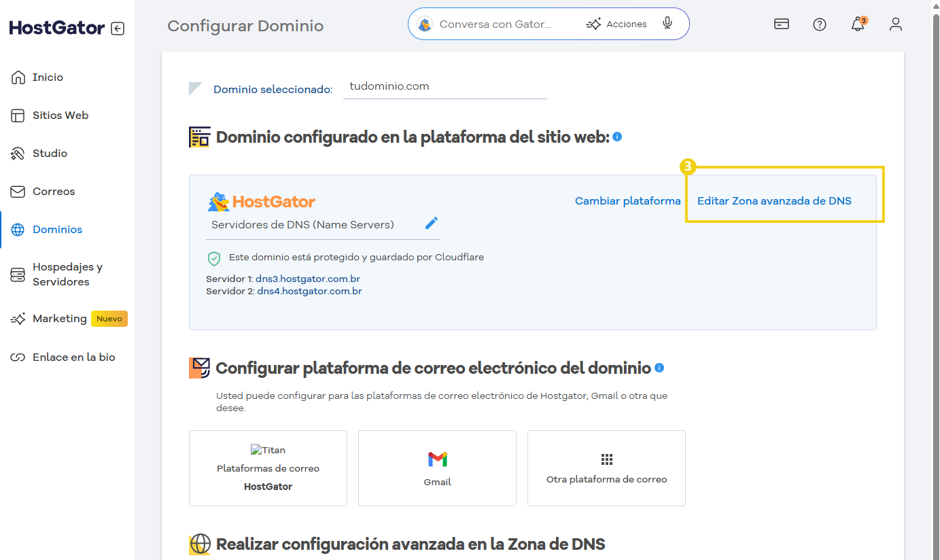Edit name servers with pencil icon
The width and height of the screenshot is (940, 560).
click(432, 224)
